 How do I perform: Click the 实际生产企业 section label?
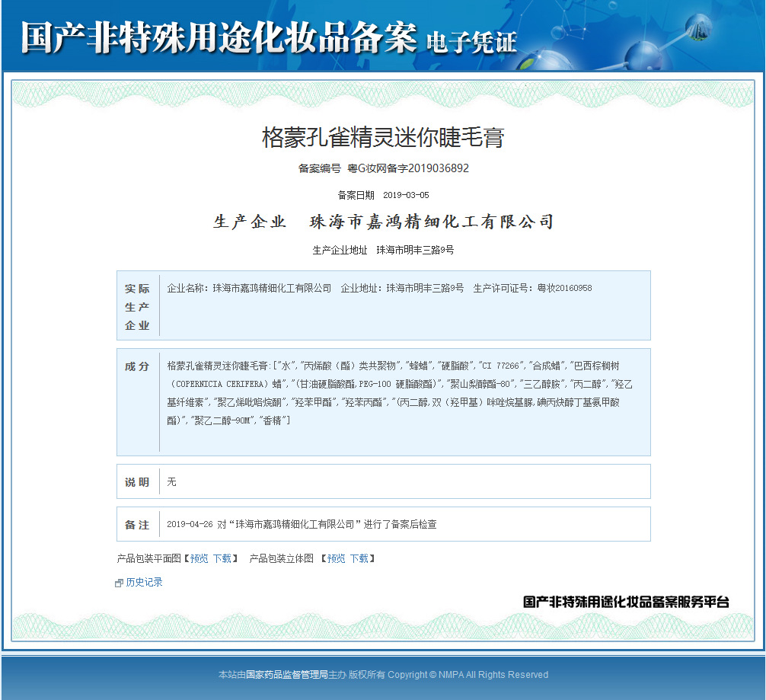pyautogui.click(x=137, y=306)
